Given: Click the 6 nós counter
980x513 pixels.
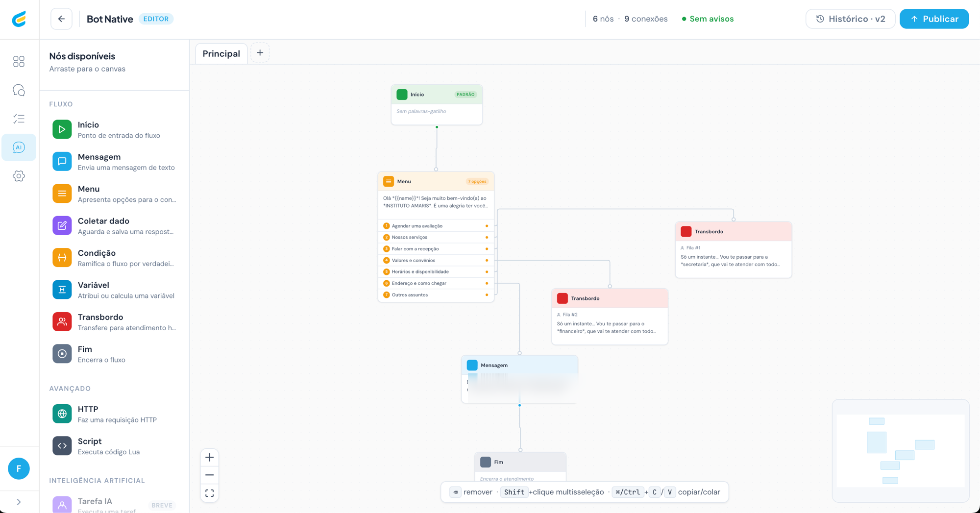Looking at the screenshot, I should (x=603, y=19).
